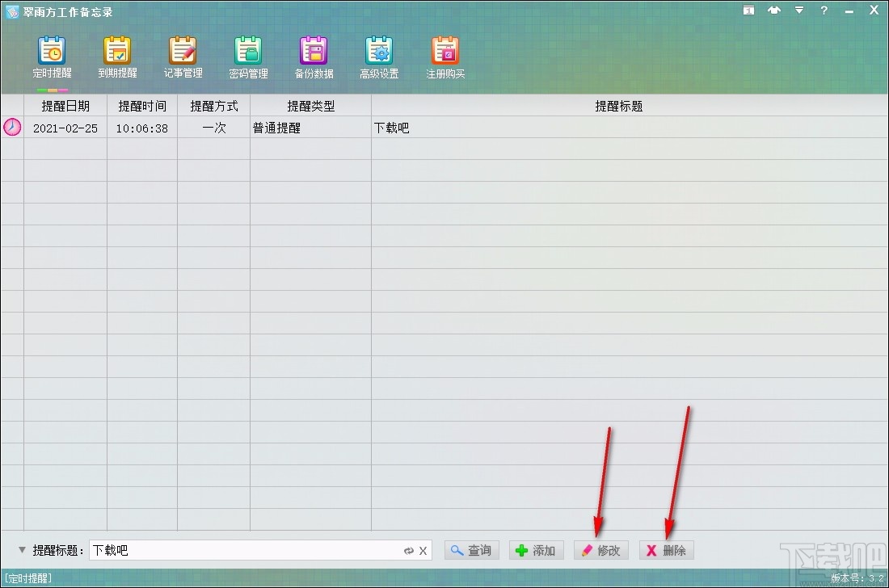Select the 下载吧 title cell in table
The image size is (889, 588).
(x=630, y=128)
